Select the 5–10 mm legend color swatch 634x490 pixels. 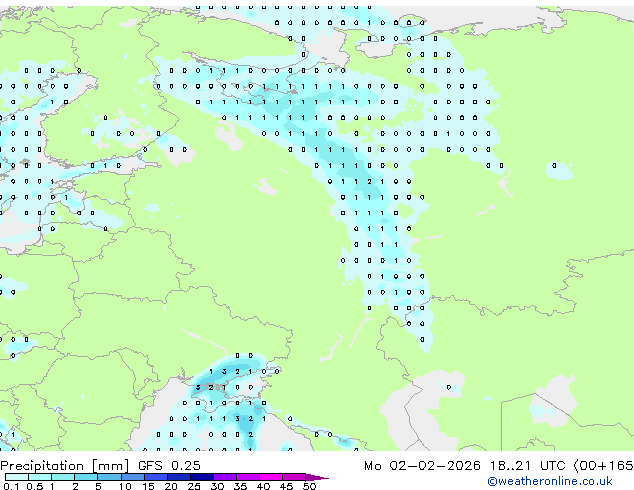[x=109, y=477]
